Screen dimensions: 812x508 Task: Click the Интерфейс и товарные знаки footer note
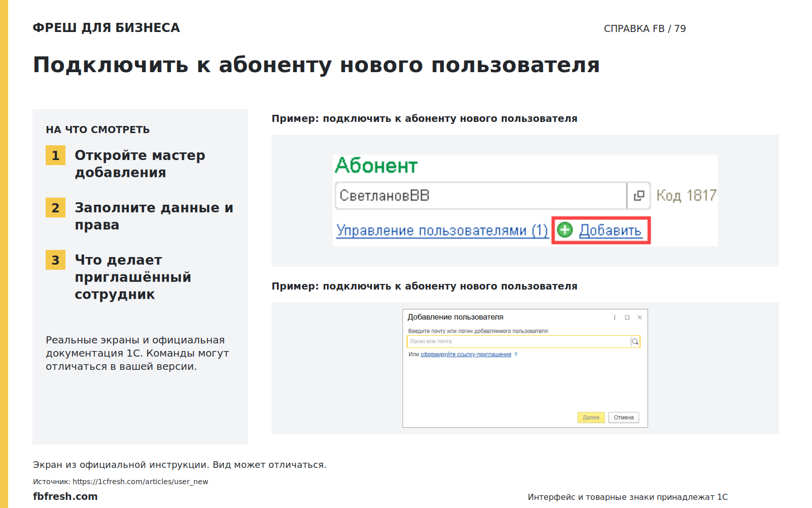coord(627,497)
